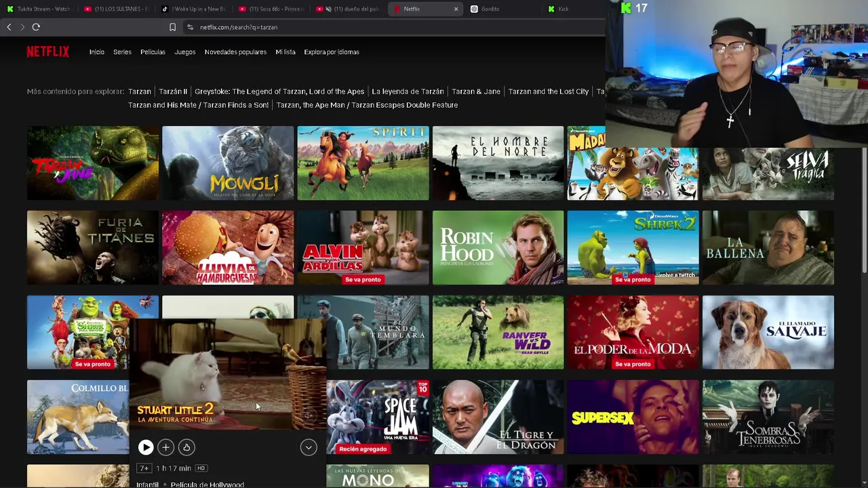The height and width of the screenshot is (488, 868).
Task: Bookmark this page icon
Action: (x=172, y=27)
